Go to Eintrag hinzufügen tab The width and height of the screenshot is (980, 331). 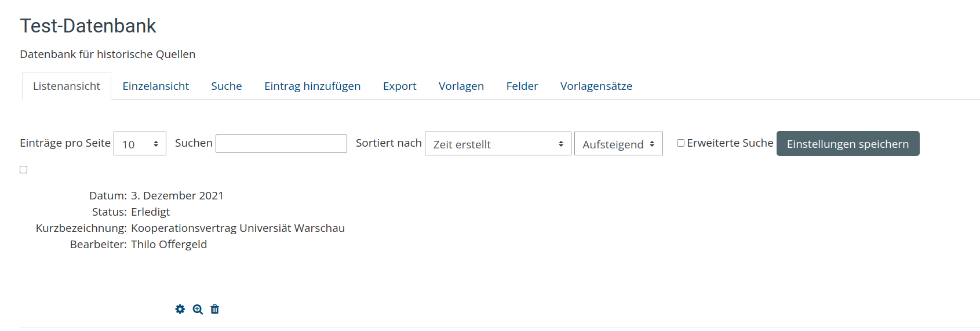click(312, 86)
